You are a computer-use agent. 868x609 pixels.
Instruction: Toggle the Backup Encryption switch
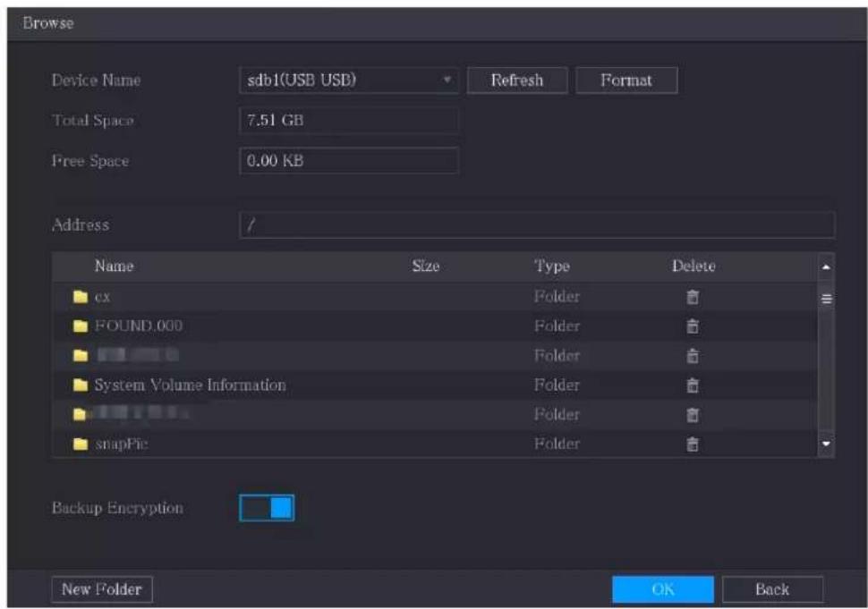[267, 508]
